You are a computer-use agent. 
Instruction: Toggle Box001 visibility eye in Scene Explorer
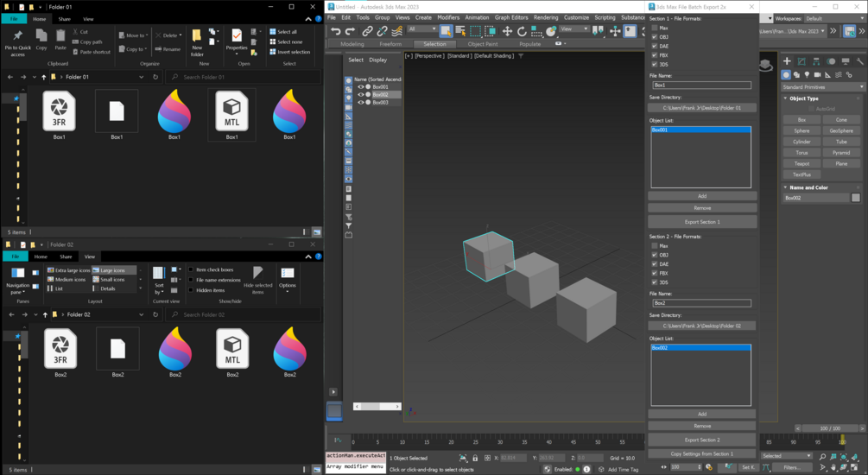click(x=361, y=87)
